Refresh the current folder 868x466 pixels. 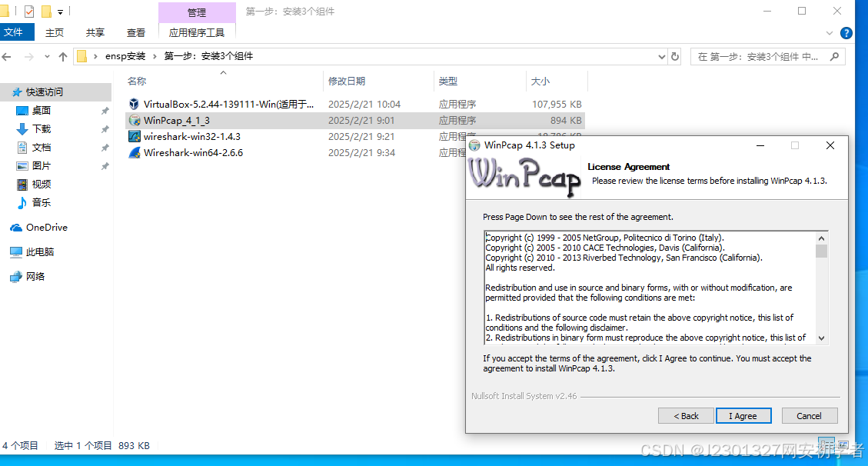(x=675, y=56)
